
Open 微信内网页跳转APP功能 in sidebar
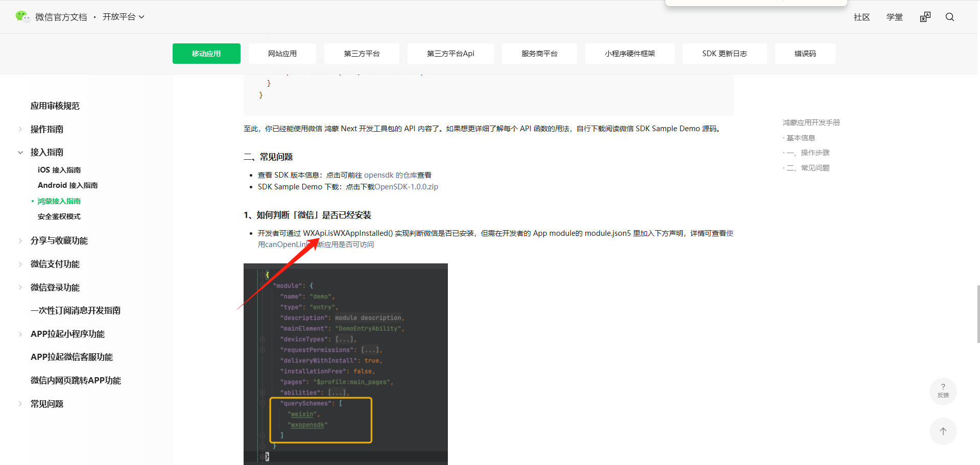(x=76, y=380)
